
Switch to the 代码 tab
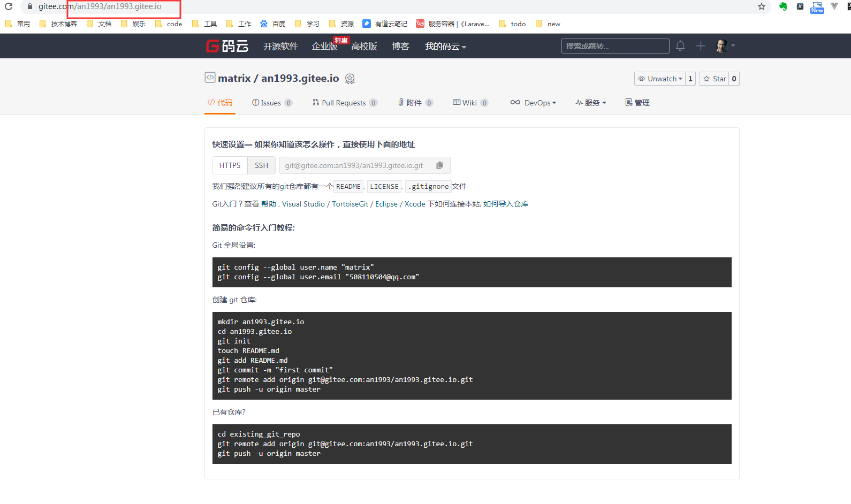(220, 103)
